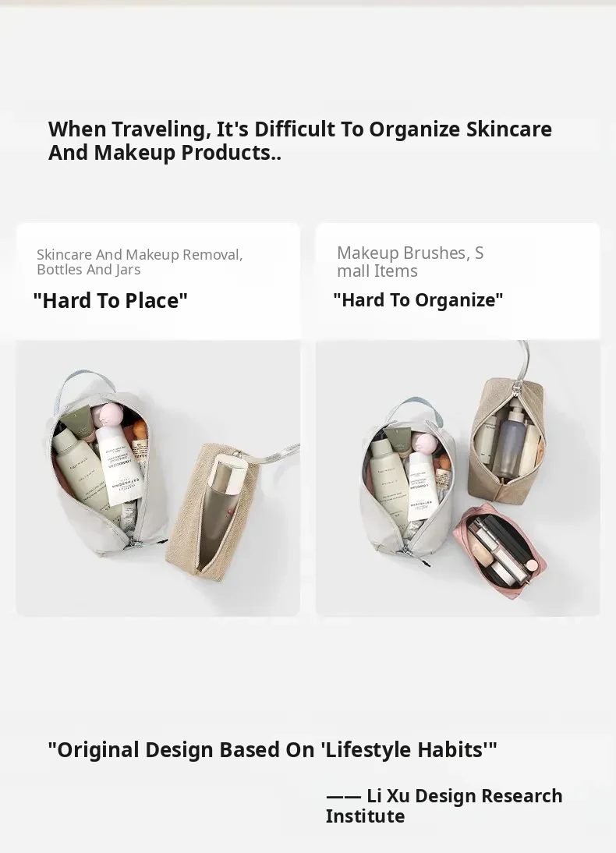Click 'Makeup Brushes, Small Items' caption
Screen dimensions: 616x853
pyautogui.click(x=410, y=262)
